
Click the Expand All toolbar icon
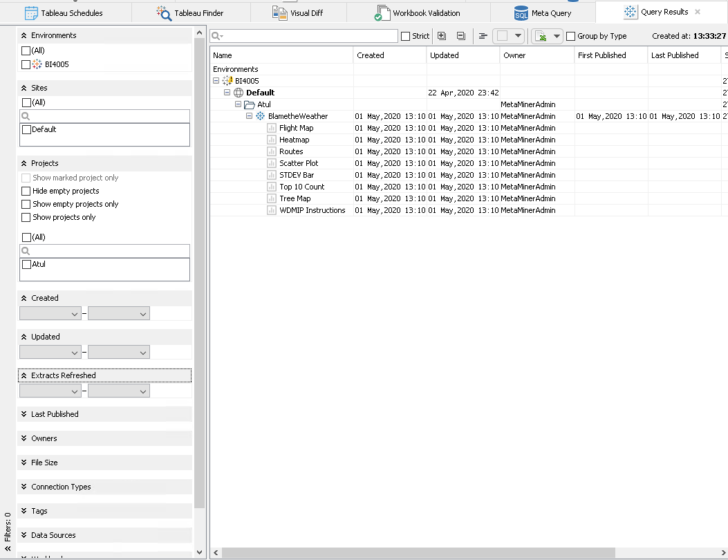click(442, 36)
